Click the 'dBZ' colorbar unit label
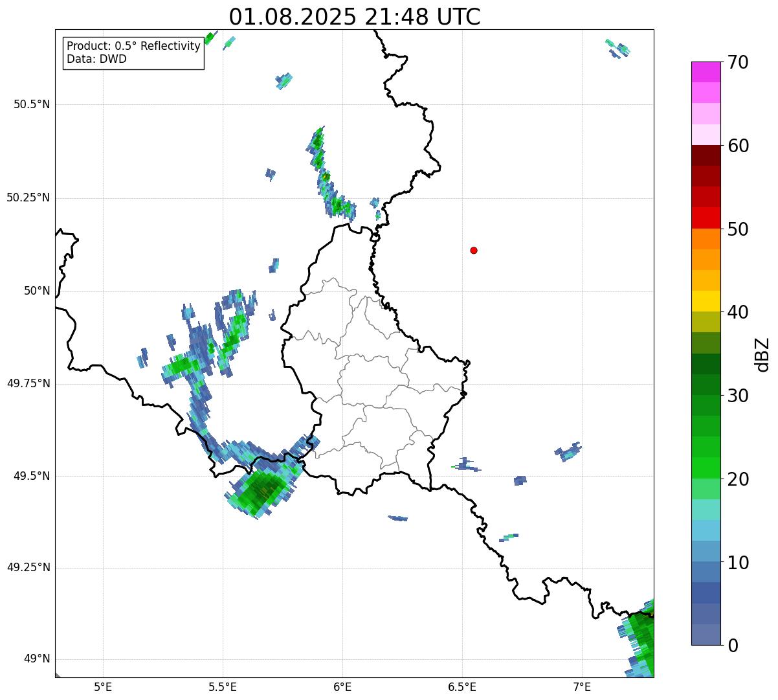 pos(762,354)
